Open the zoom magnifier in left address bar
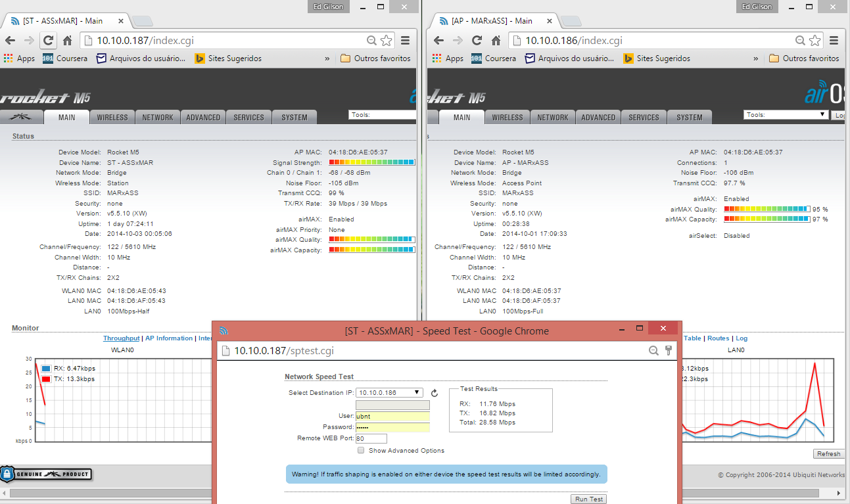This screenshot has height=504, width=850. pyautogui.click(x=372, y=41)
